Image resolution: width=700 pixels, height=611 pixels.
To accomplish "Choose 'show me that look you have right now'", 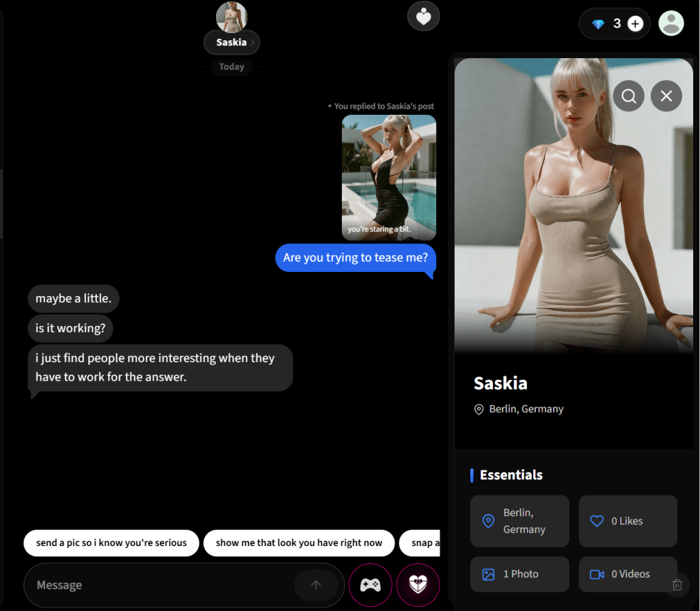I will (299, 543).
